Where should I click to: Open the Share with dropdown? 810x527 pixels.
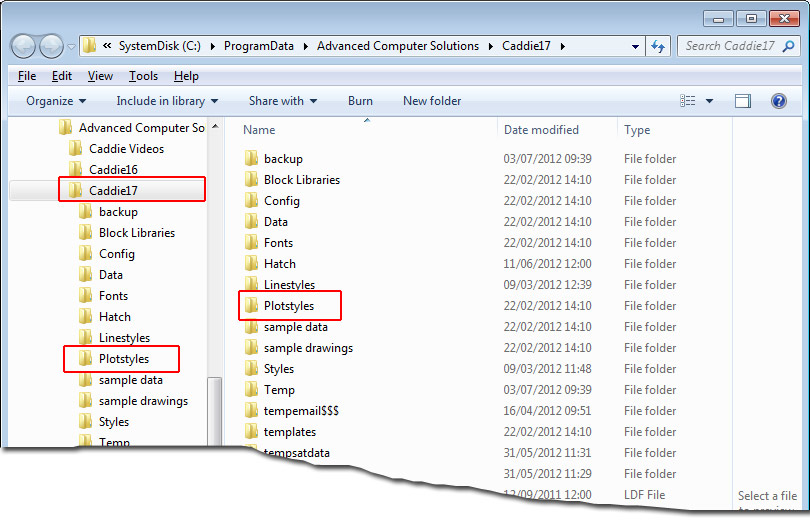pyautogui.click(x=283, y=101)
